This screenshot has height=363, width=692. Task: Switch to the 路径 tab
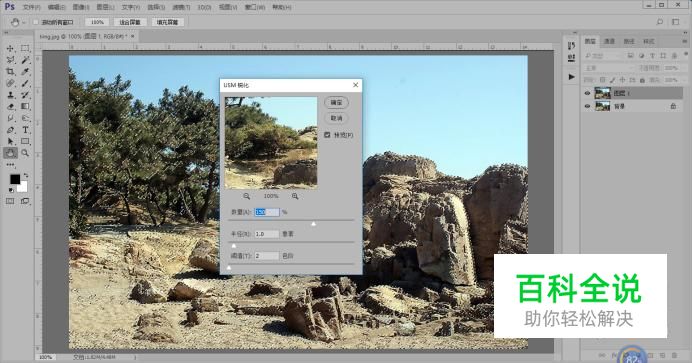(x=629, y=41)
